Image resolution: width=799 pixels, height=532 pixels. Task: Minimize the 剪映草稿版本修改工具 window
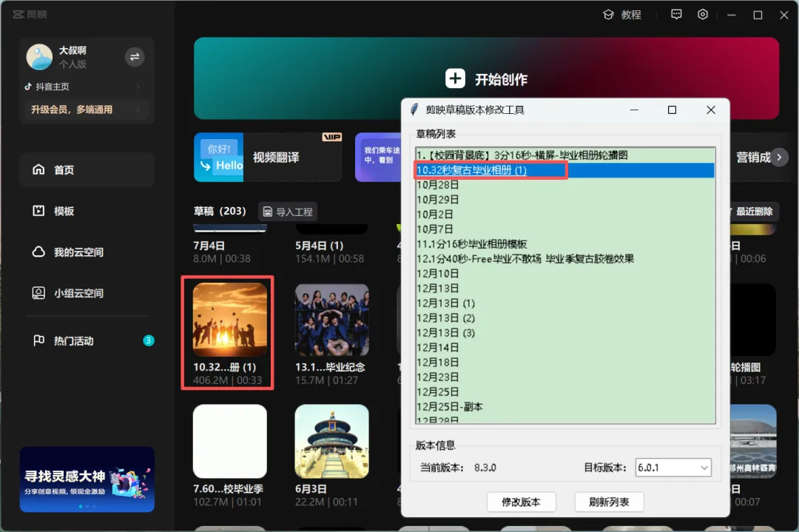(x=635, y=110)
